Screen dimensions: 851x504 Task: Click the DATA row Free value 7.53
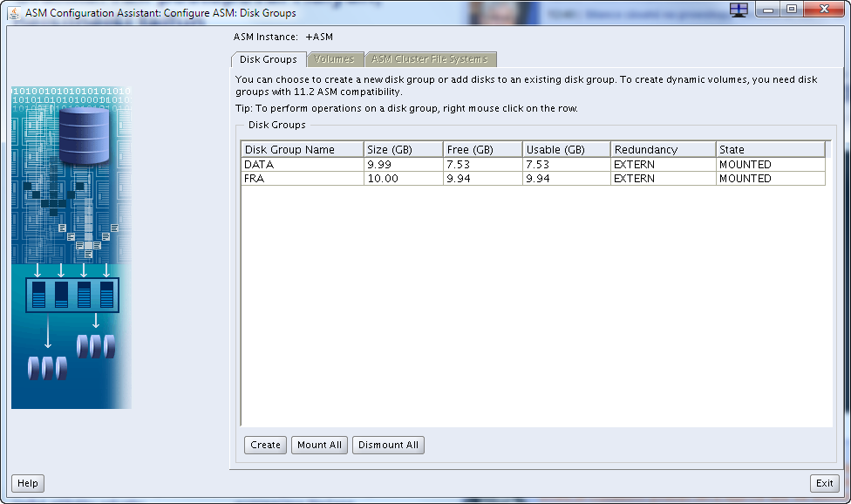click(483, 165)
